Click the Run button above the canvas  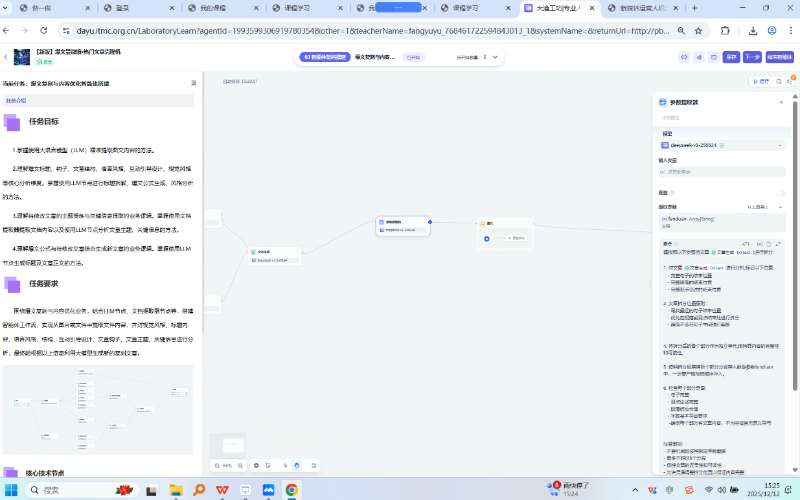[764, 80]
